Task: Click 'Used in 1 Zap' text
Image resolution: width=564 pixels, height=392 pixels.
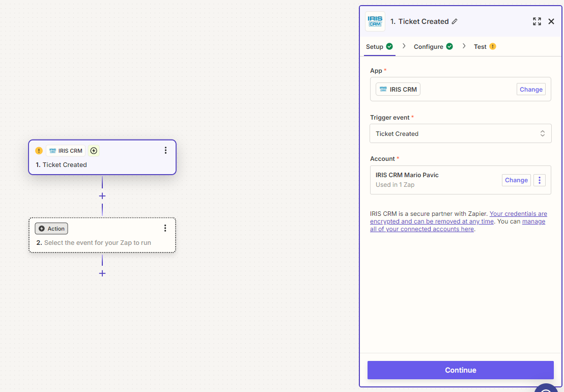Action: [395, 184]
